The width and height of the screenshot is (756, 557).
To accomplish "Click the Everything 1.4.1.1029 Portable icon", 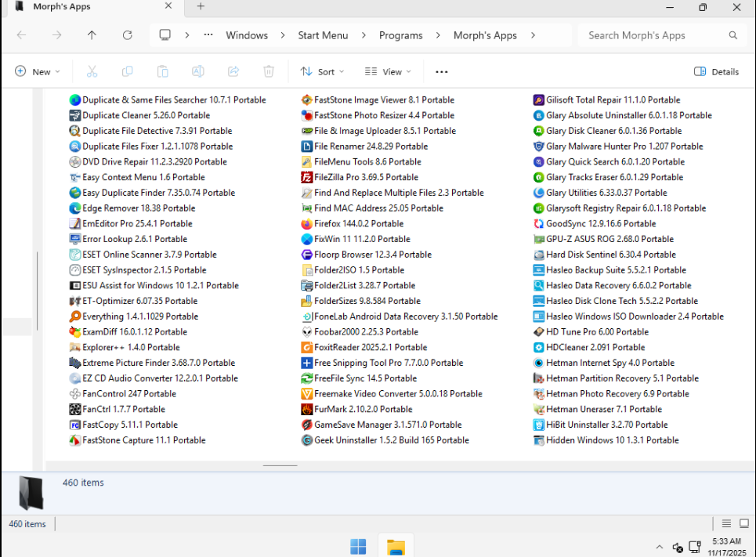I will click(75, 316).
